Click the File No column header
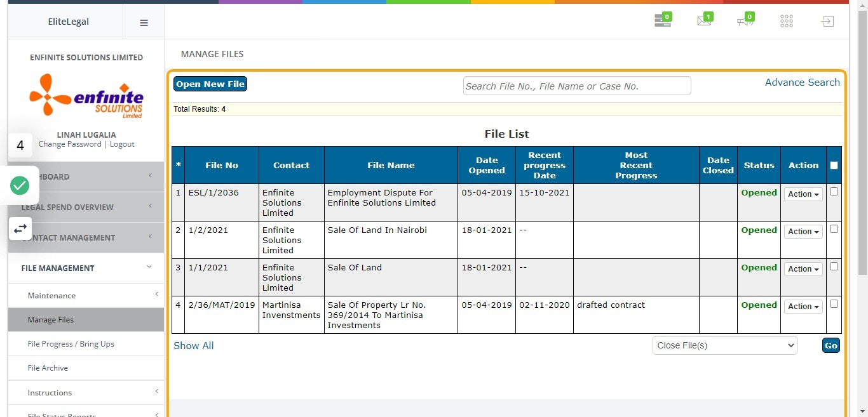The width and height of the screenshot is (868, 417). (x=222, y=165)
